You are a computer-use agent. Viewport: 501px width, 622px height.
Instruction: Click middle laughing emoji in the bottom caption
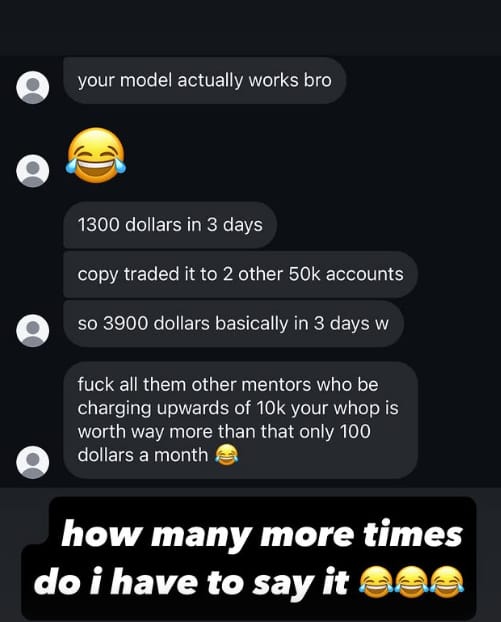411,582
